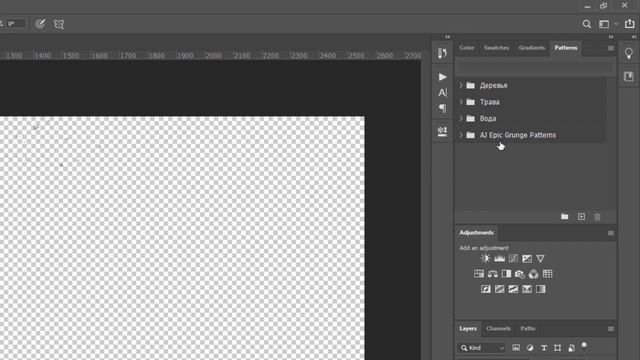640x360 pixels.
Task: Open the Search magnifier icon
Action: [587, 24]
